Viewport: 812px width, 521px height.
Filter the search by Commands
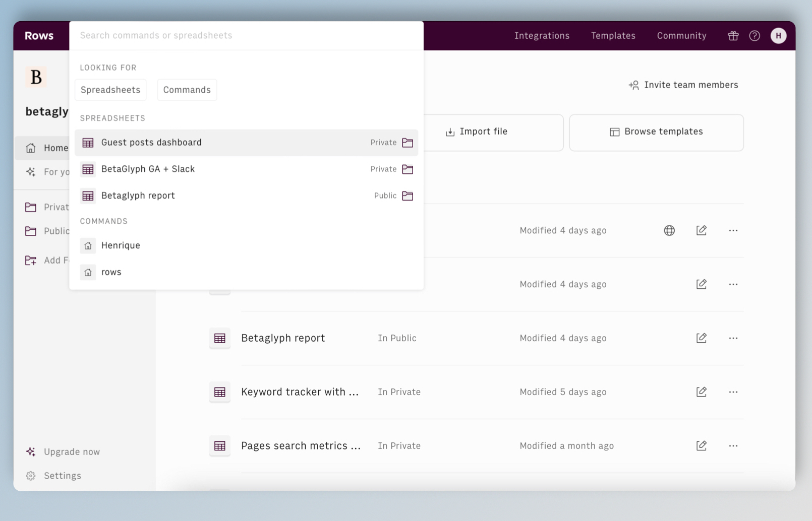[x=187, y=90]
